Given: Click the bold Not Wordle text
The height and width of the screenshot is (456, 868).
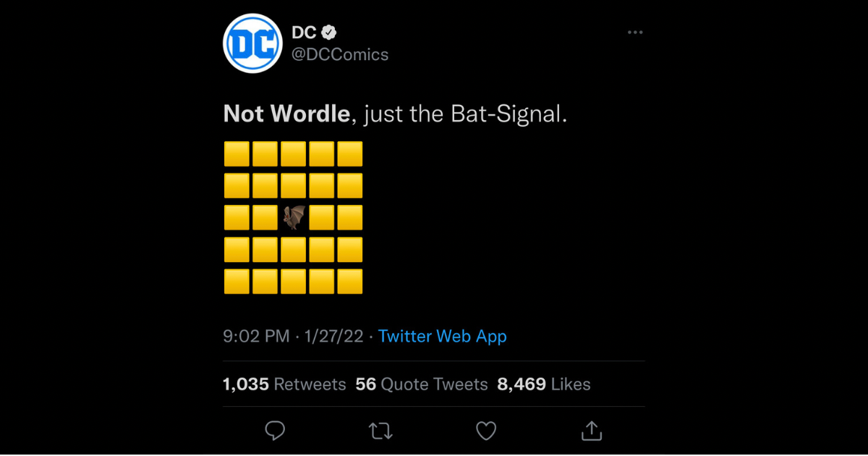Looking at the screenshot, I should click(287, 114).
